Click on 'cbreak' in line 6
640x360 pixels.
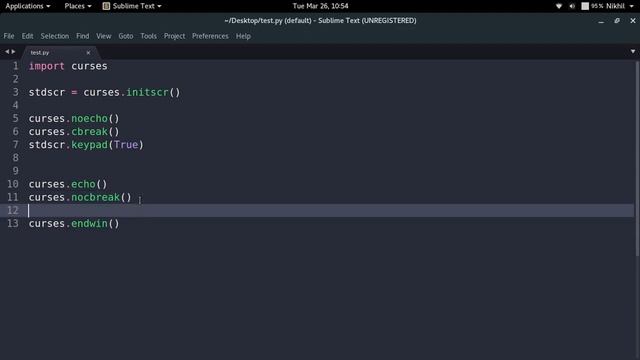[89, 131]
